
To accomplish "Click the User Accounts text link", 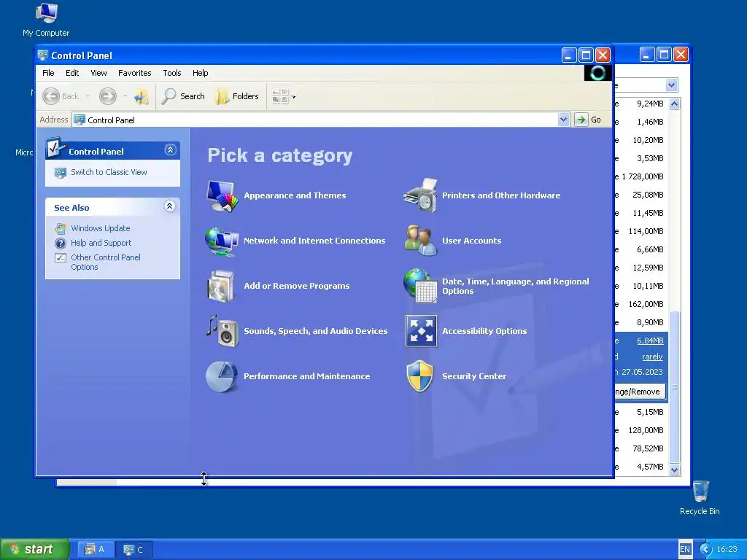I will click(472, 241).
